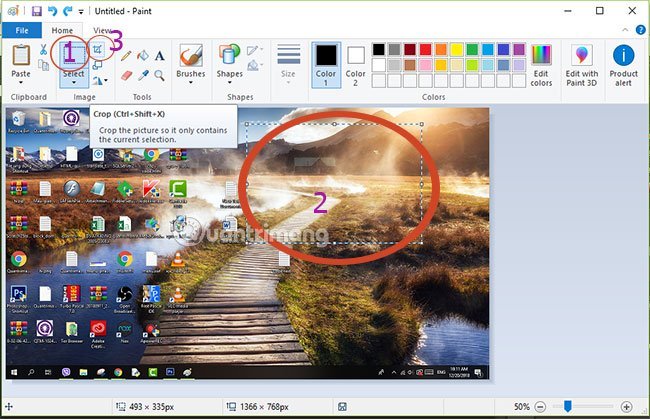Click the Edit colors button
Viewport: 650px width, 419px height.
[x=541, y=63]
